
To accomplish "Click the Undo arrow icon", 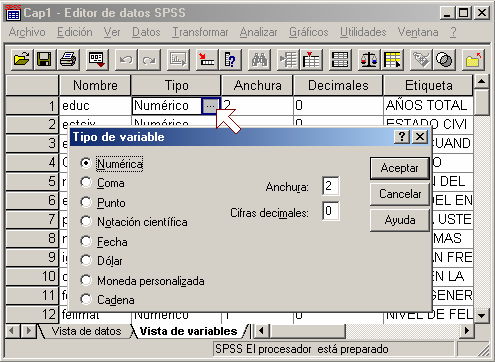I will pos(126,60).
